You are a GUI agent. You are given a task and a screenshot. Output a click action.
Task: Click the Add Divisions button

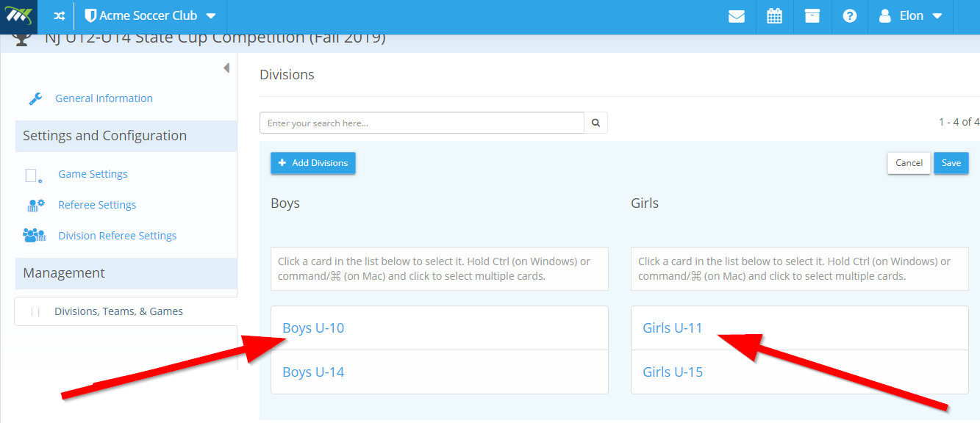tap(313, 163)
